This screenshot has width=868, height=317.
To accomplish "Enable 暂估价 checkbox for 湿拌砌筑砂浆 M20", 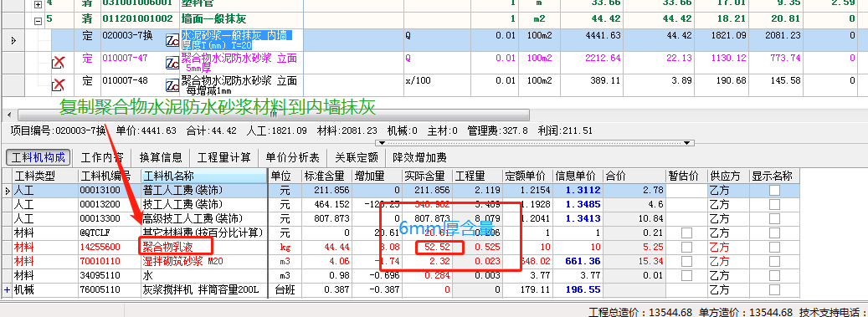I will coord(686,261).
